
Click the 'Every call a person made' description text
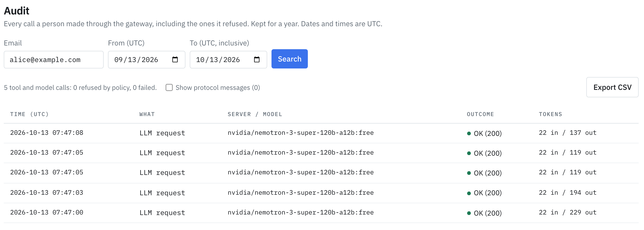pos(193,24)
